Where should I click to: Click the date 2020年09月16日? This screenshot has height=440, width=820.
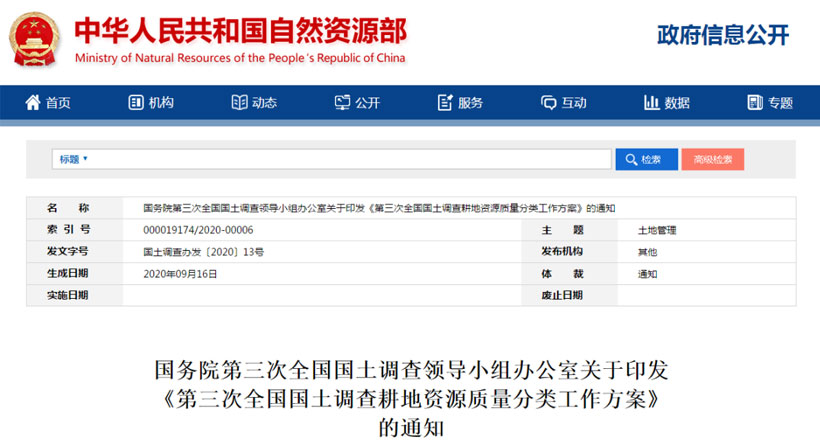tap(180, 274)
